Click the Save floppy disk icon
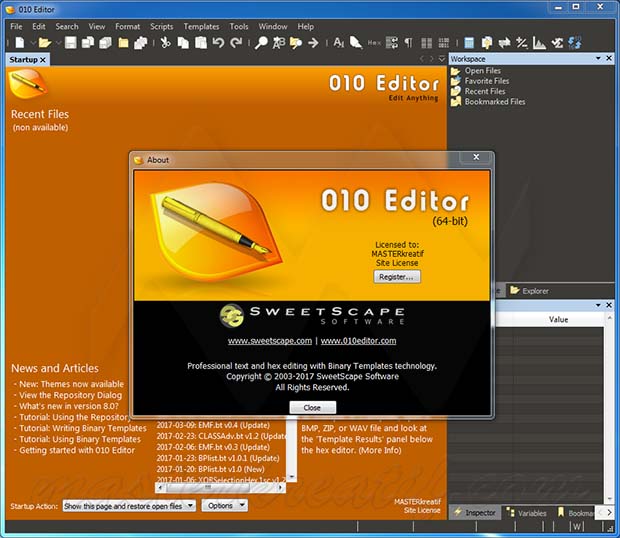The height and width of the screenshot is (538, 620). click(70, 42)
